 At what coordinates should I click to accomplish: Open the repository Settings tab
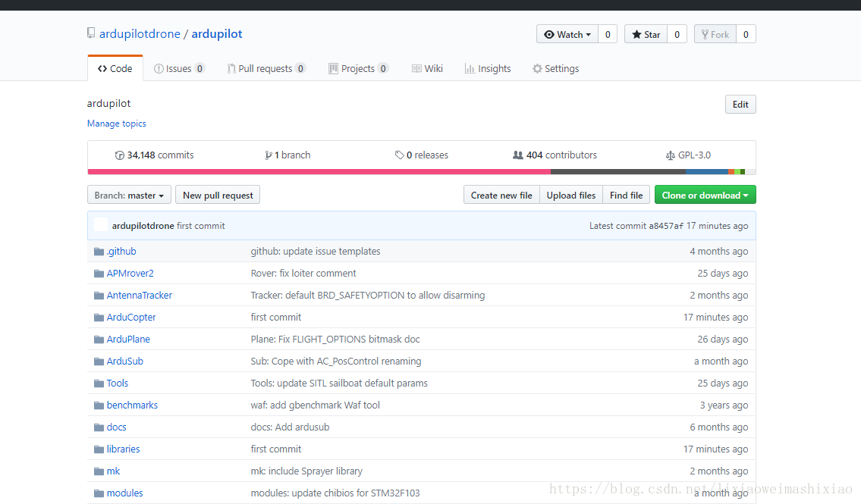[x=556, y=68]
